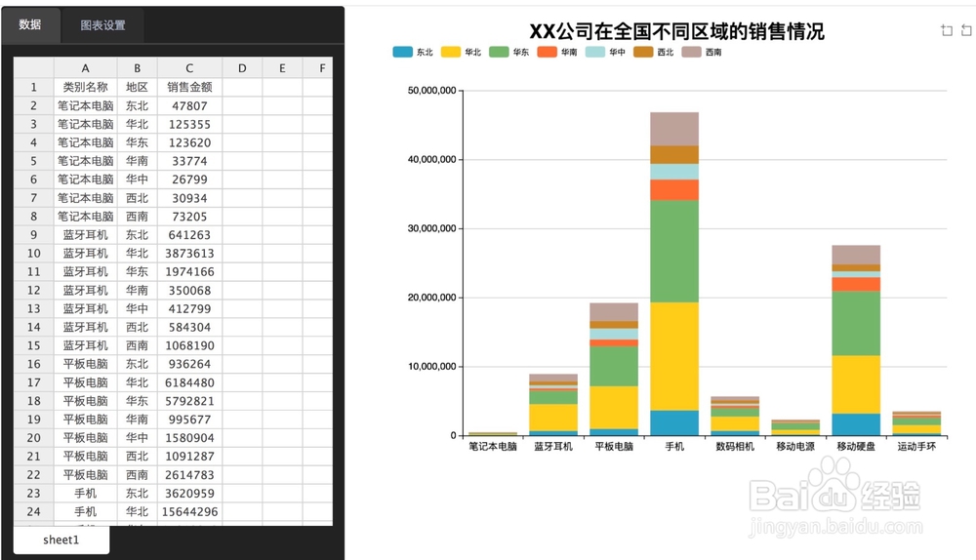The height and width of the screenshot is (560, 976).
Task: Select row 1 header
Action: (33, 87)
